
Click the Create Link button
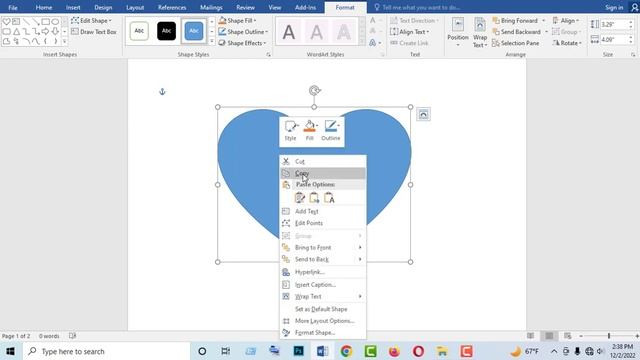(x=409, y=43)
